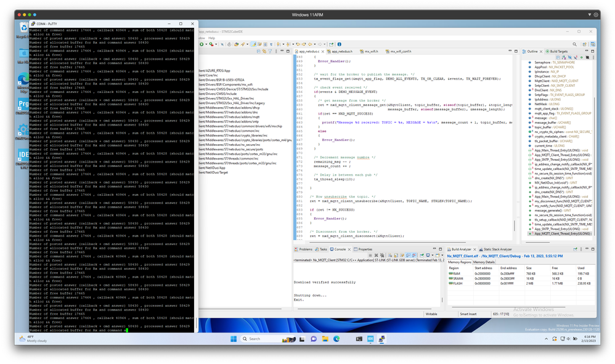Open the Back navigation history dropdown arrow

314,44
